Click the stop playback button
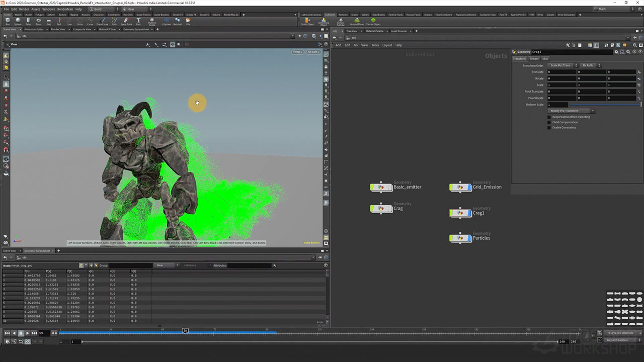 point(21,333)
